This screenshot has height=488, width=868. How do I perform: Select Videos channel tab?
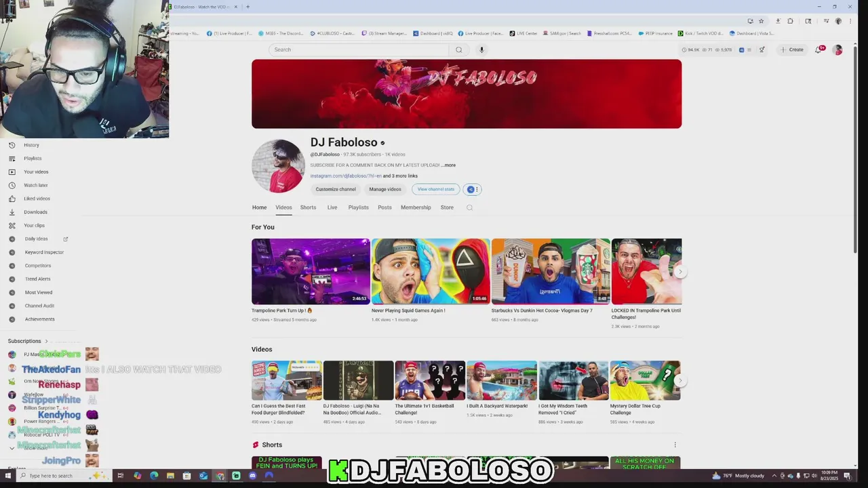coord(283,207)
